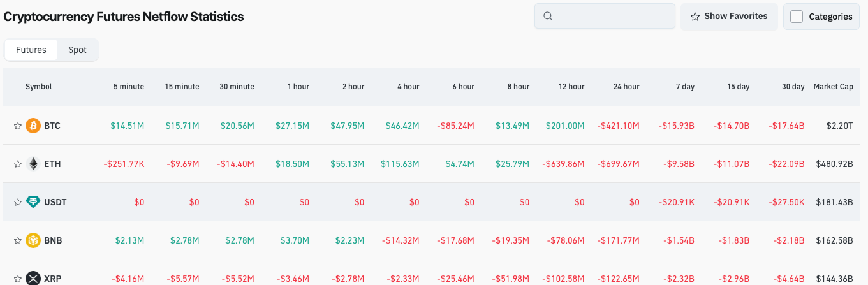Select the Futures tab
This screenshot has width=868, height=285.
31,50
